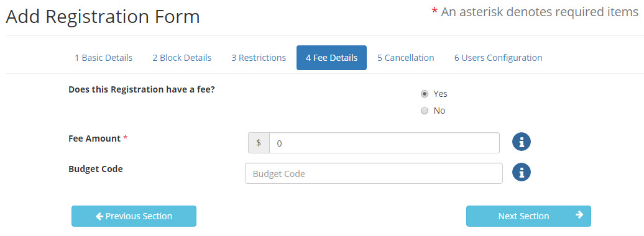644x236 pixels.
Task: Open the 5 Cancellation tab
Action: point(406,58)
